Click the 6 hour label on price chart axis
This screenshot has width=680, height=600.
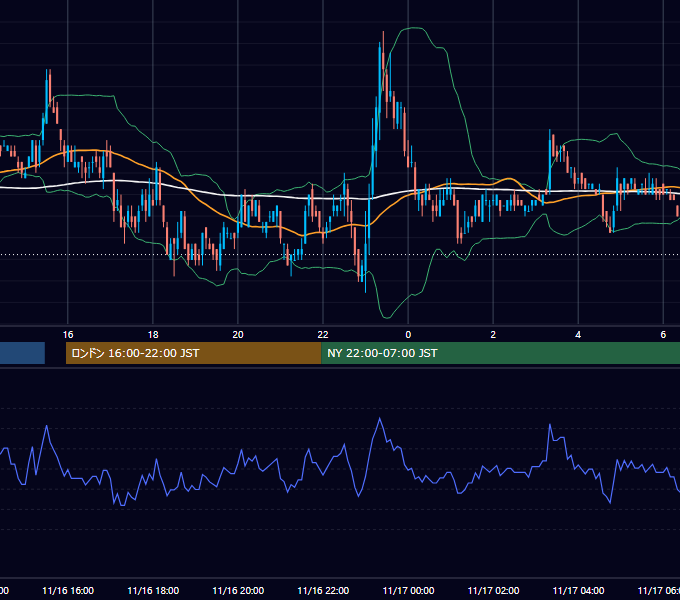(x=663, y=335)
